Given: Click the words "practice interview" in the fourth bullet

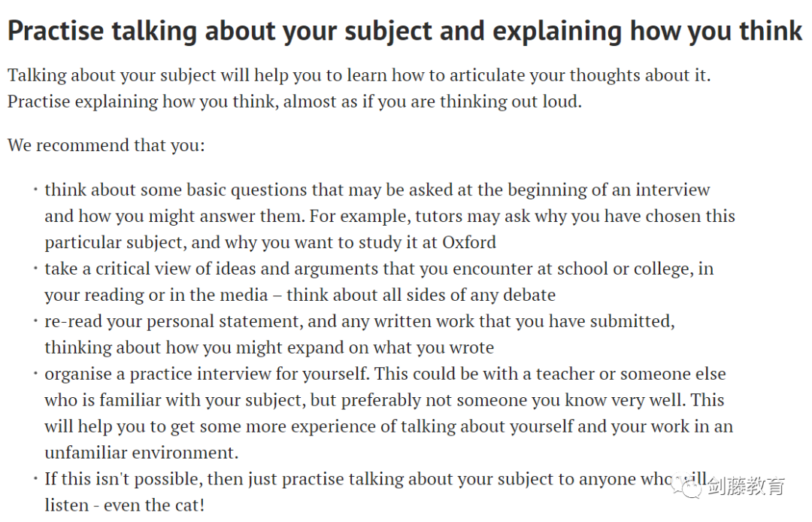Looking at the screenshot, I should [x=199, y=374].
